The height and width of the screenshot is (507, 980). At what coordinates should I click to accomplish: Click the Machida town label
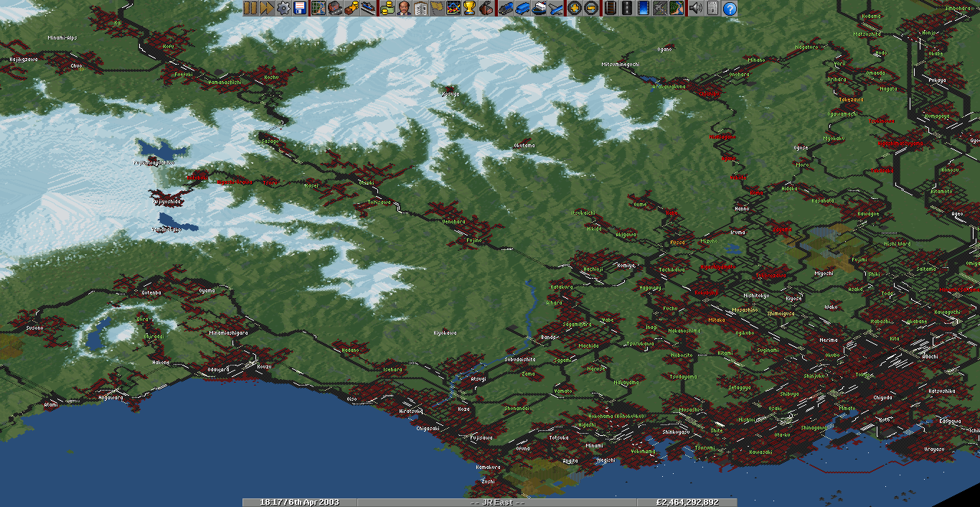pos(589,346)
